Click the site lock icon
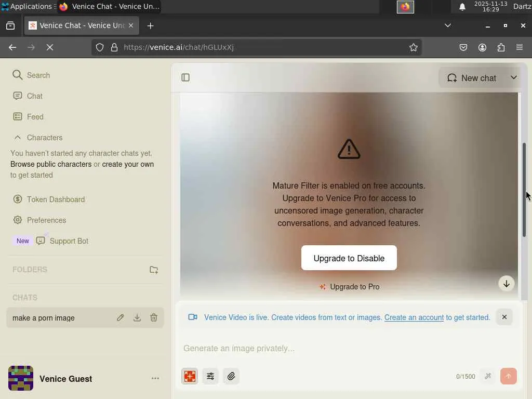This screenshot has height=399, width=532. pyautogui.click(x=114, y=47)
